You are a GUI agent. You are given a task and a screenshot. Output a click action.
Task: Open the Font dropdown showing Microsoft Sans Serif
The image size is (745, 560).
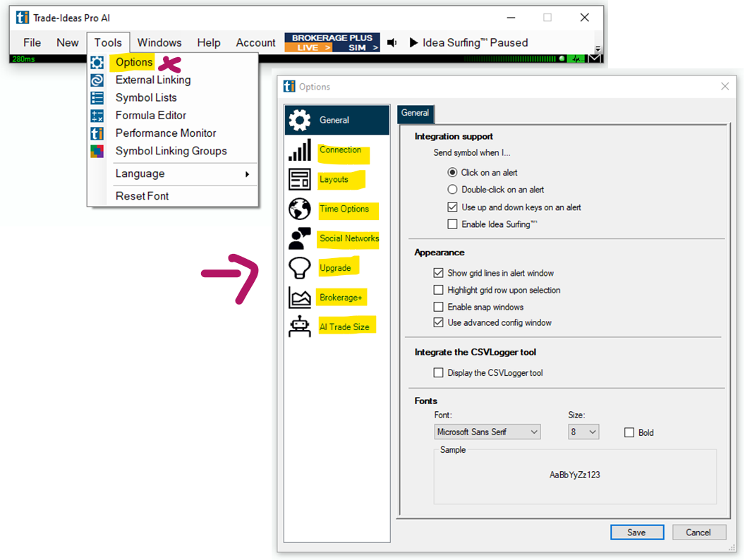pos(487,432)
